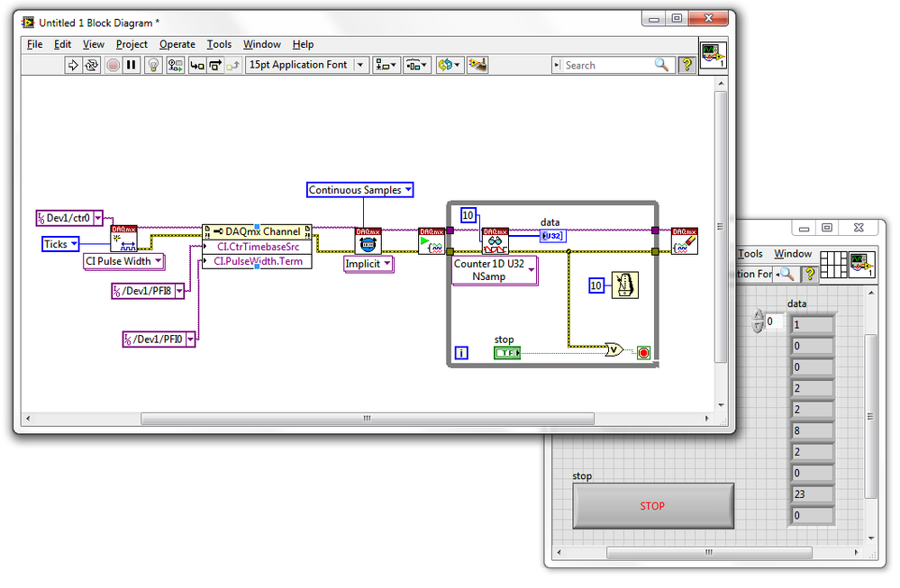Click the 10 constant beside the metronome
This screenshot has height=588, width=900.
coord(596,285)
